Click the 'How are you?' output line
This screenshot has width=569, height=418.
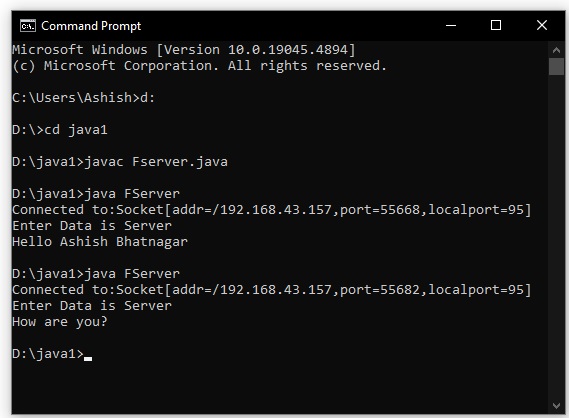pos(60,322)
